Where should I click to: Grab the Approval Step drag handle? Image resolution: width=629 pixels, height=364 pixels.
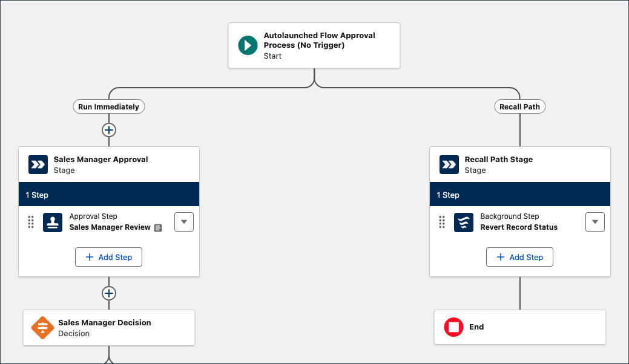31,222
